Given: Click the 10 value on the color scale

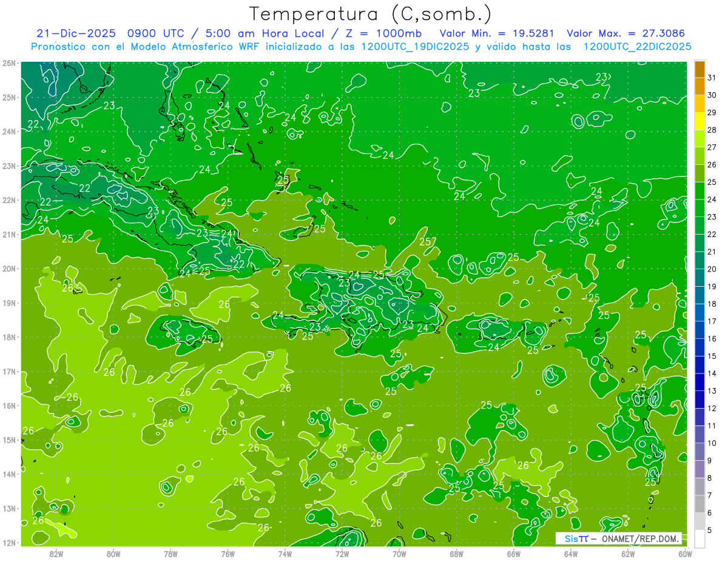Looking at the screenshot, I should coord(712,443).
